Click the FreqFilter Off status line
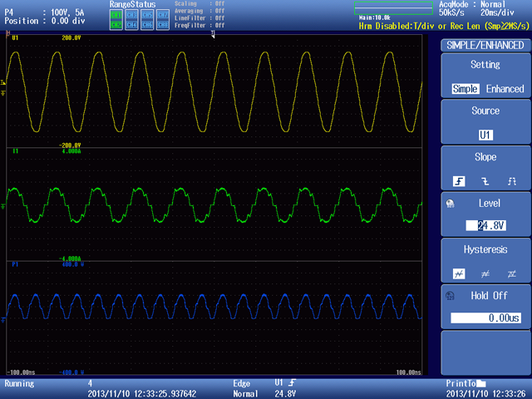Image resolution: width=532 pixels, height=399 pixels. (199, 26)
